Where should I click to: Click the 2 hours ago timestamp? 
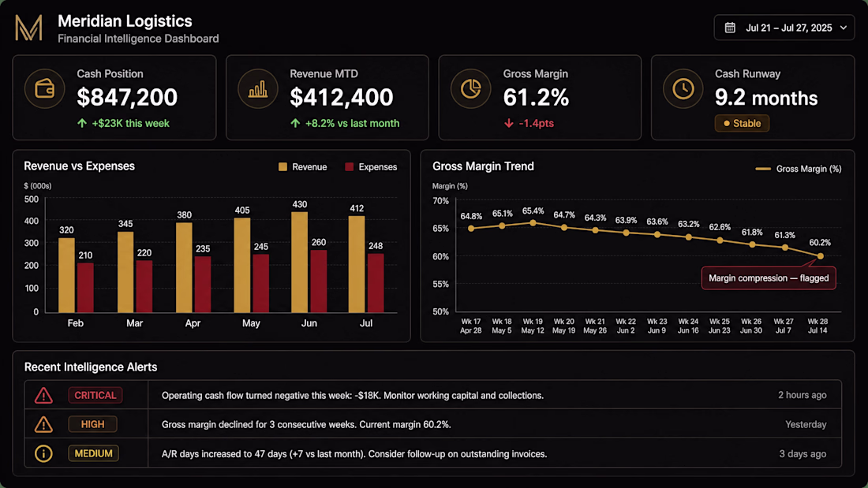(803, 395)
